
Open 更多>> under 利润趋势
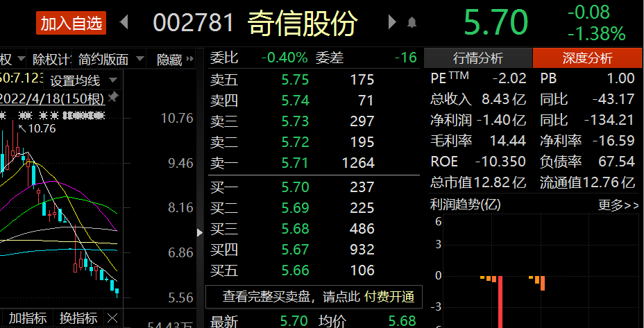[618, 205]
